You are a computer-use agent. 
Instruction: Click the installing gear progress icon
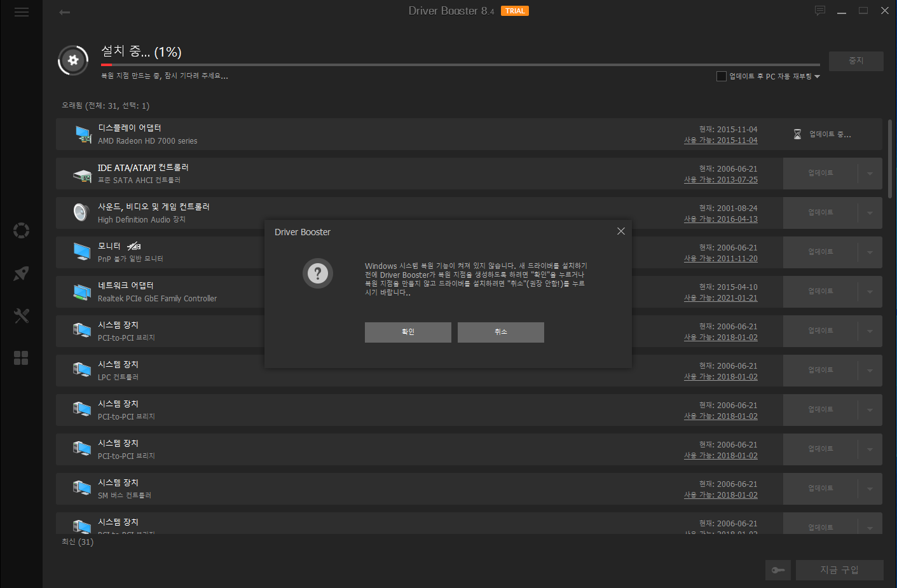point(73,60)
